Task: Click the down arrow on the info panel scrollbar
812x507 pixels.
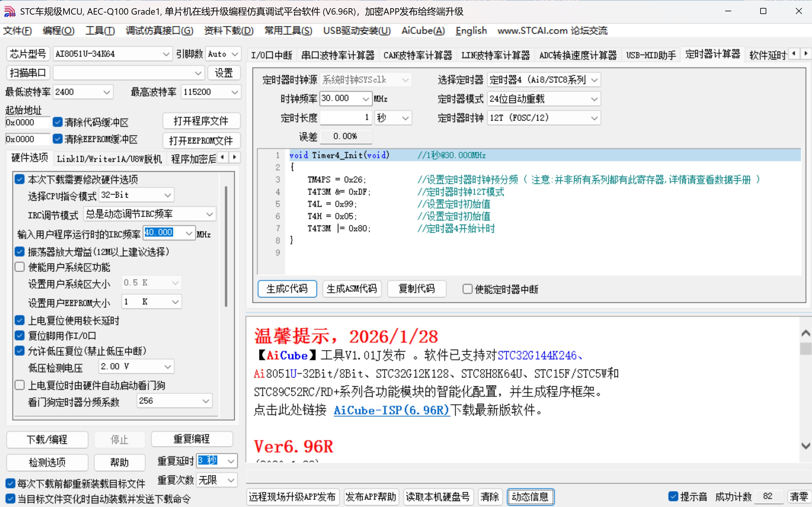Action: click(x=806, y=446)
